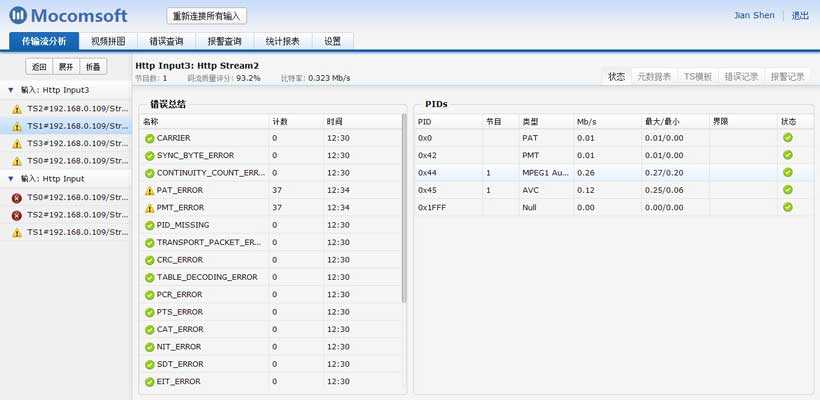The height and width of the screenshot is (400, 820).
Task: Click the warning icon next to PMT_ERROR
Action: click(x=150, y=208)
